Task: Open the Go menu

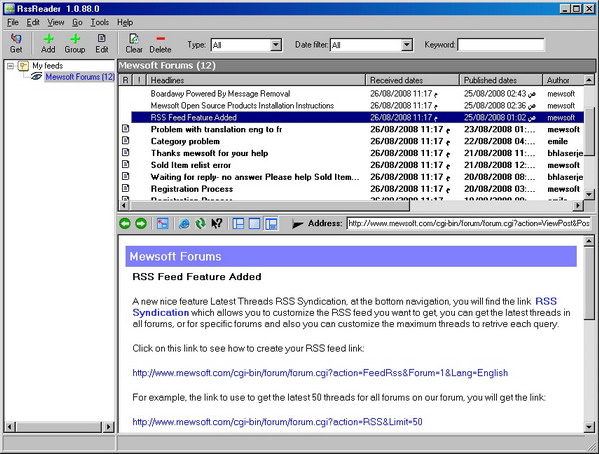Action: pyautogui.click(x=77, y=23)
